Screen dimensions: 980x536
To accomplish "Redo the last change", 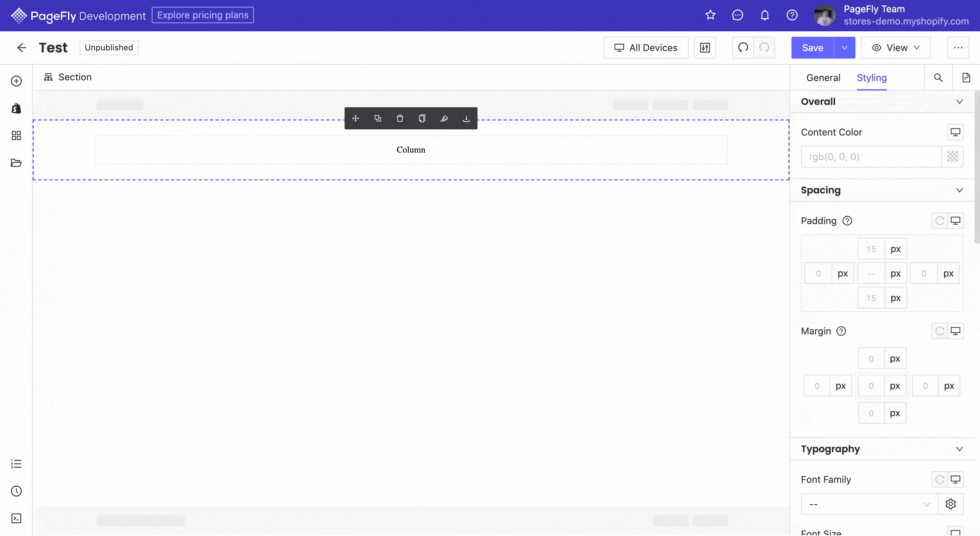I will [x=764, y=48].
